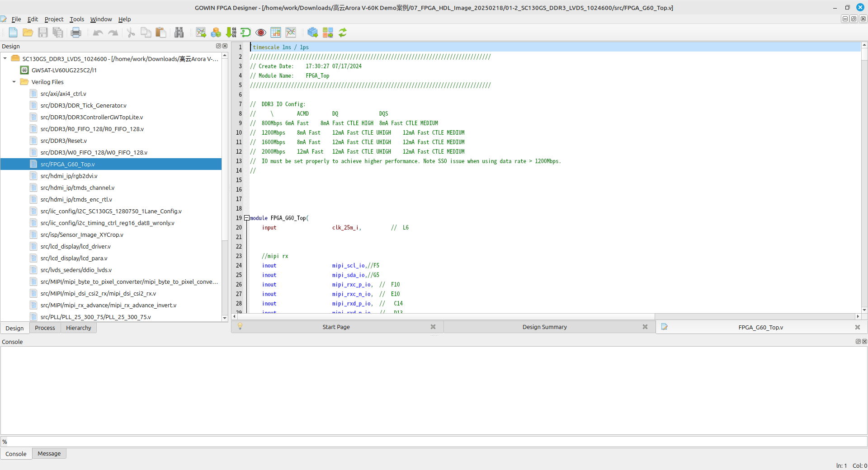Switch to the Hierarchy tab

point(79,328)
